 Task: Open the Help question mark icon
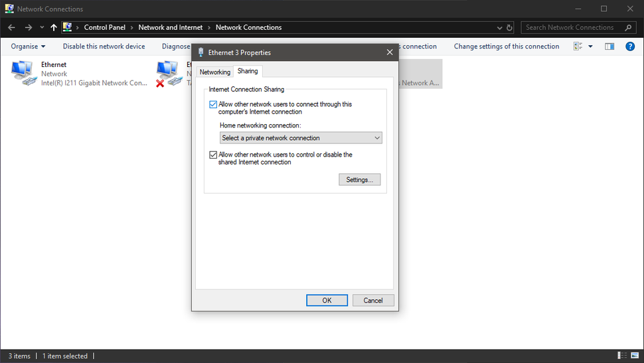tap(630, 46)
